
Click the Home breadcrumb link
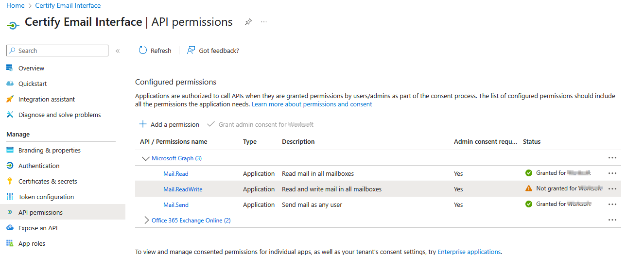click(15, 5)
